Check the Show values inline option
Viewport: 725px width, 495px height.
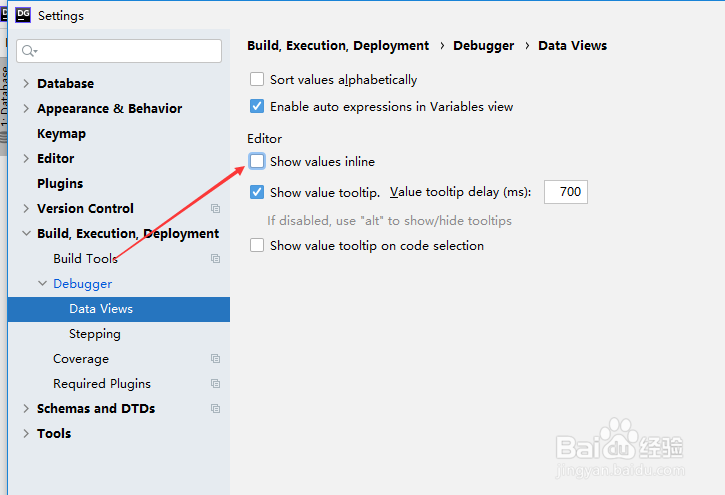tap(257, 161)
